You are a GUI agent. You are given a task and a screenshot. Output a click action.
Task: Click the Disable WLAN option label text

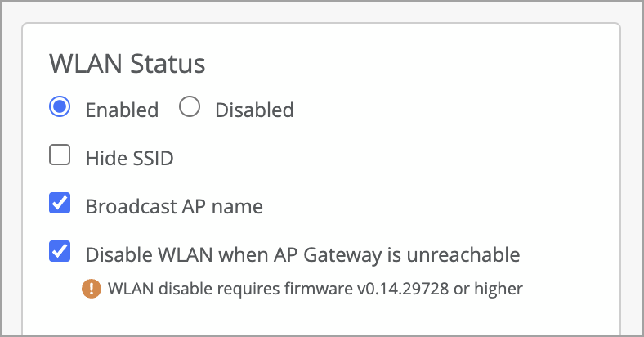point(302,254)
